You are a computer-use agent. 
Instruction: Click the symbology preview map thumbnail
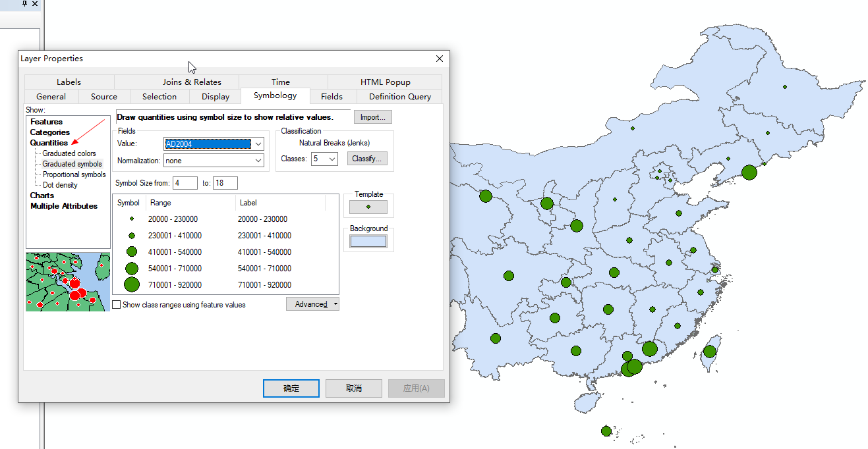pyautogui.click(x=68, y=282)
